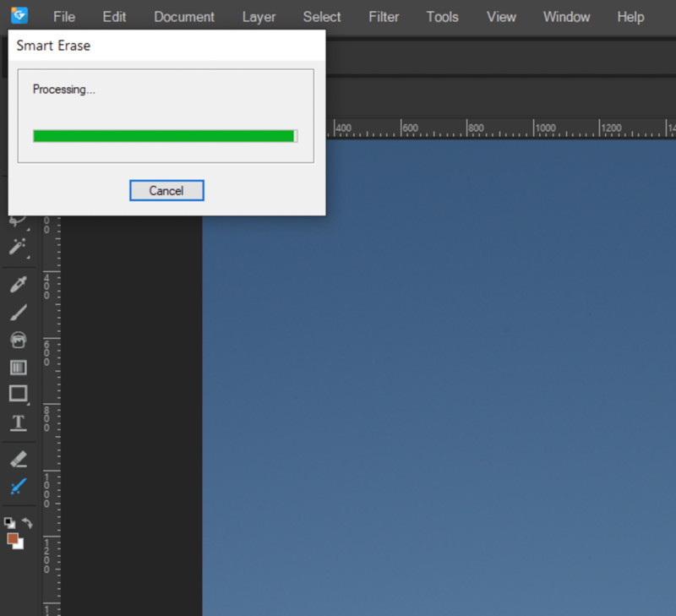Open the foreground color swatch
The image size is (676, 616).
click(12, 537)
